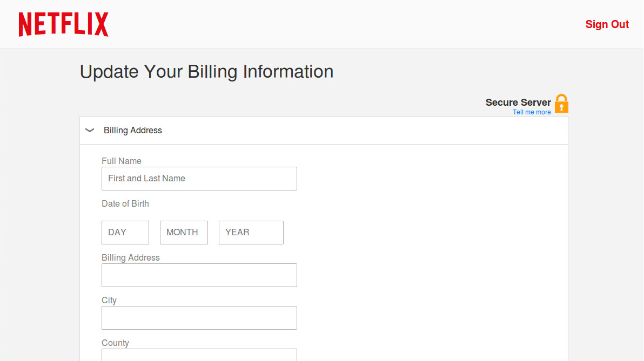Open the Tell me more link

[532, 112]
